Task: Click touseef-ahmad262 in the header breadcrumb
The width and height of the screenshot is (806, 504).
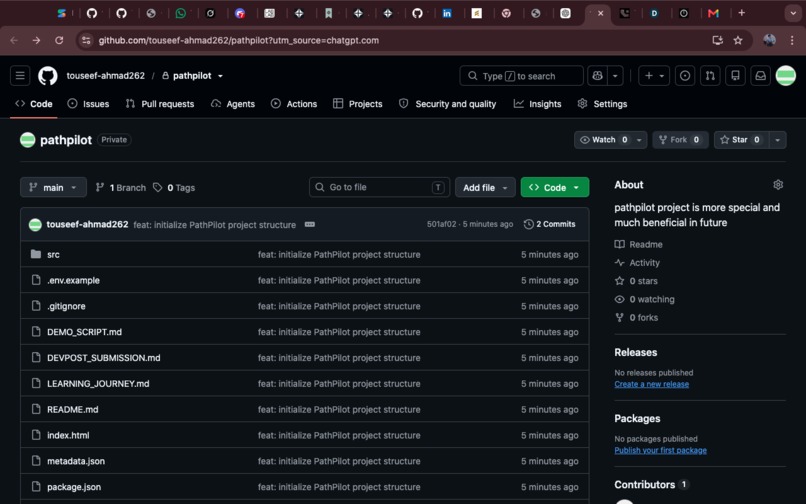Action: click(105, 76)
